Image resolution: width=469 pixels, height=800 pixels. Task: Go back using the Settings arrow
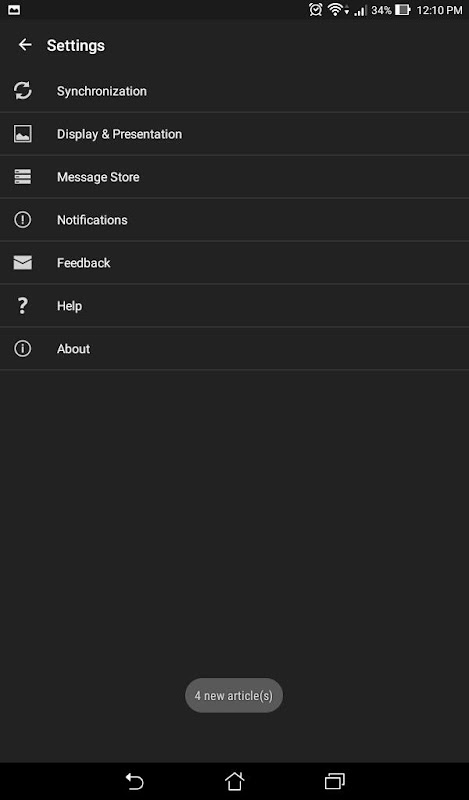[x=25, y=45]
